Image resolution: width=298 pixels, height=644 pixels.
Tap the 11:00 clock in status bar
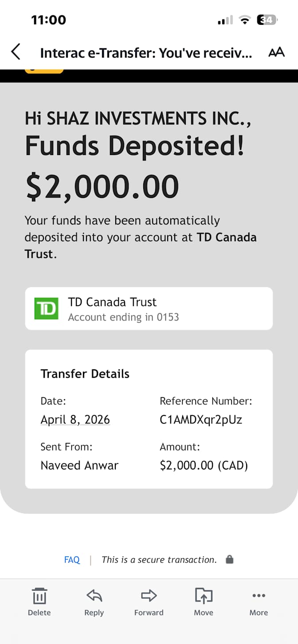[48, 20]
